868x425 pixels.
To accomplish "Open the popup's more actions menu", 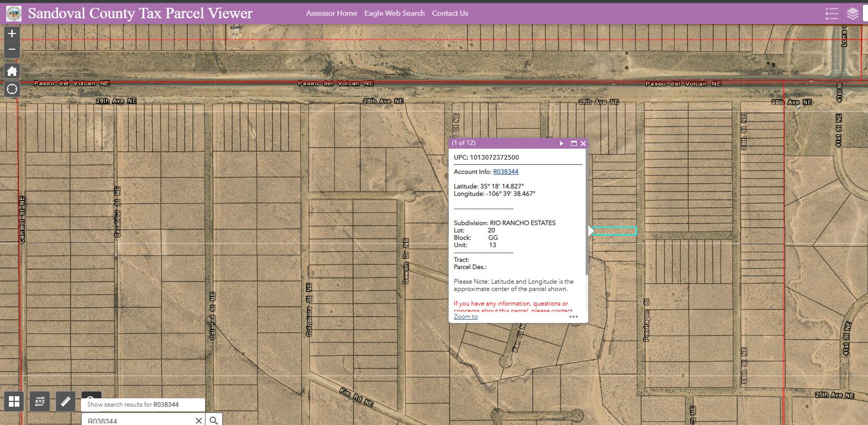I will click(x=574, y=317).
